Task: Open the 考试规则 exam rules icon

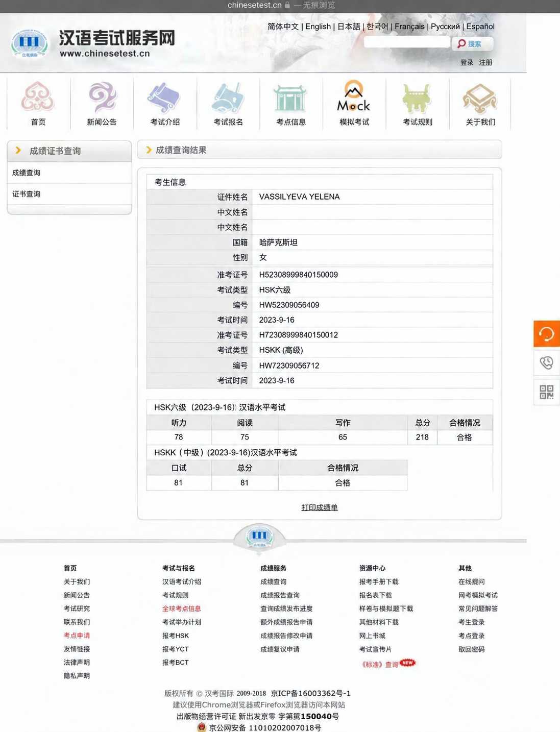Action: [417, 104]
